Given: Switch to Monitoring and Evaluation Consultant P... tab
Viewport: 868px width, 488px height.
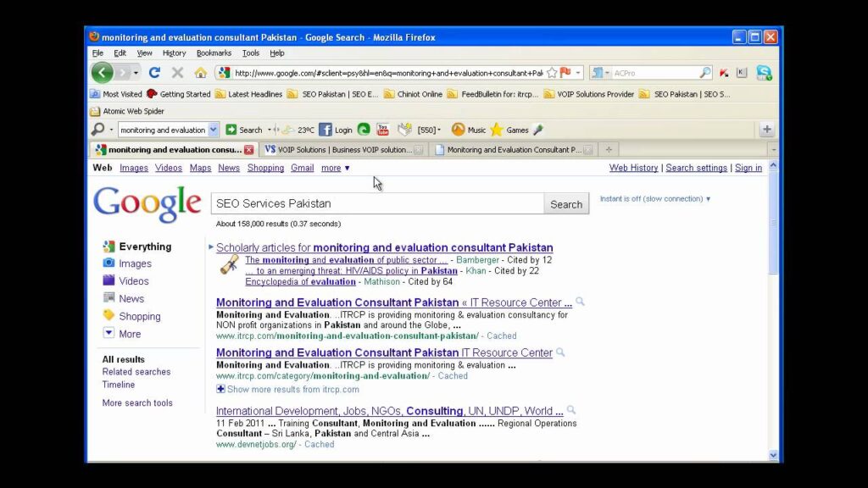Looking at the screenshot, I should 513,149.
